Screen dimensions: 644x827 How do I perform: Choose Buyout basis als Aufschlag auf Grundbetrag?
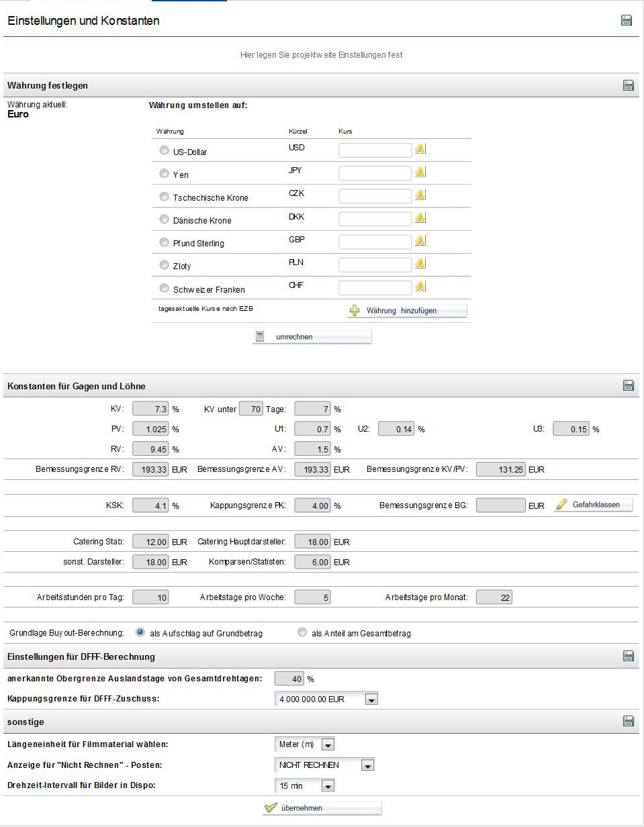[140, 632]
